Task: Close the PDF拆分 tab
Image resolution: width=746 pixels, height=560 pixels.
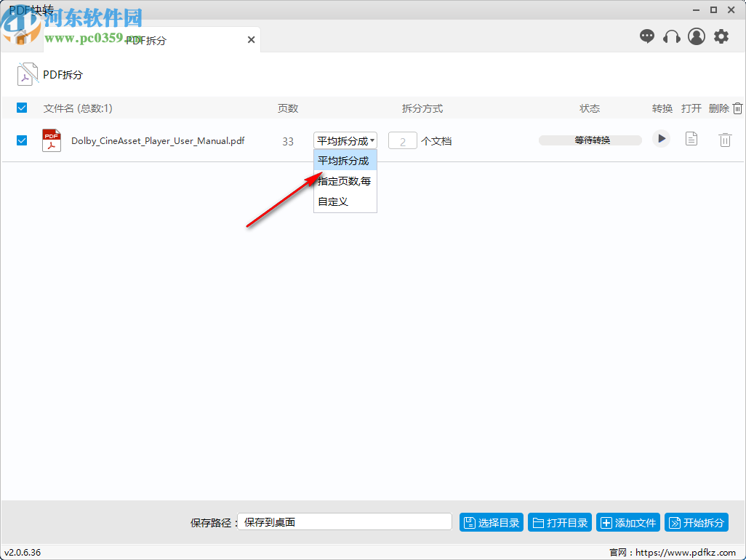Action: point(251,40)
